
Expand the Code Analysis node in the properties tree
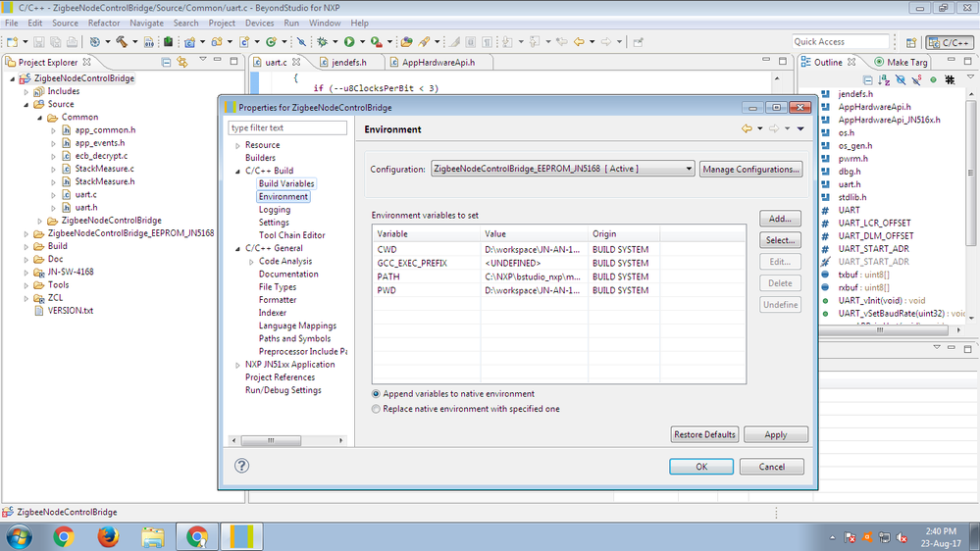(x=251, y=261)
